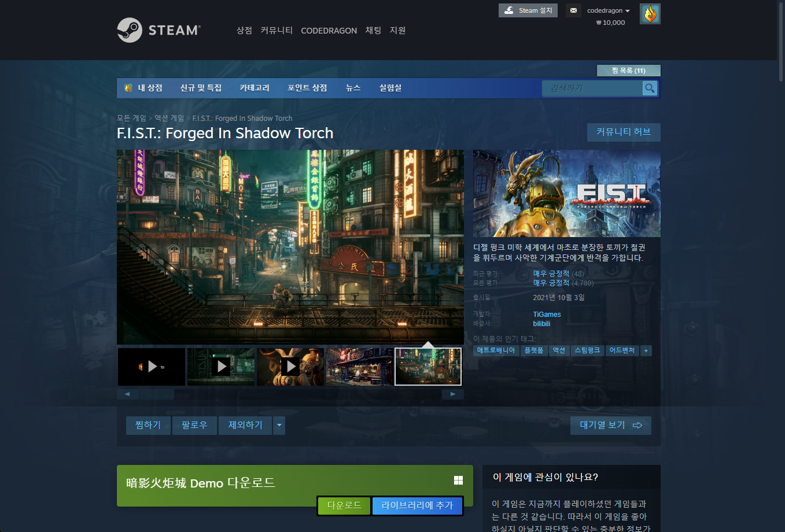Open the envelope notifications icon

click(x=573, y=10)
